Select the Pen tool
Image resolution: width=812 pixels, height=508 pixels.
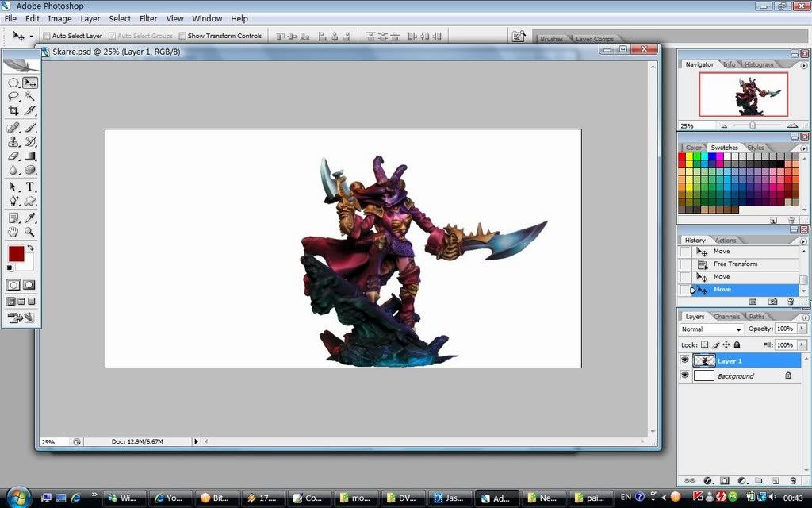13,201
